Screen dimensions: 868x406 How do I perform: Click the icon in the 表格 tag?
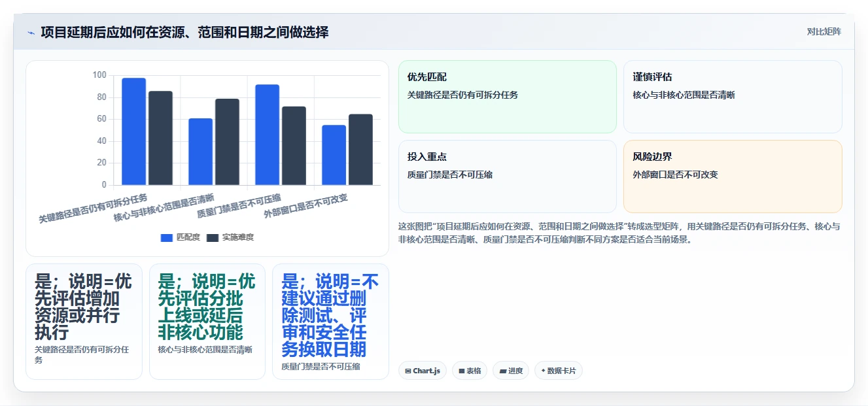pos(462,371)
